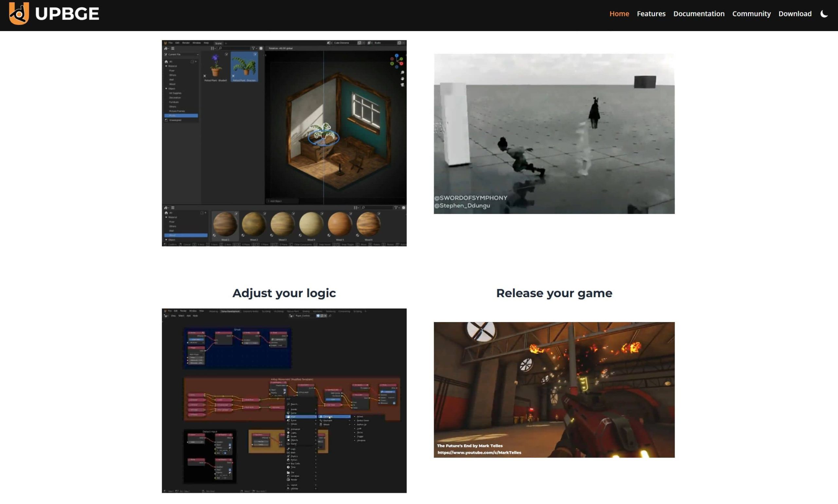Image resolution: width=838 pixels, height=504 pixels.
Task: Click the Python icon in add-node menu
Action: (288, 460)
